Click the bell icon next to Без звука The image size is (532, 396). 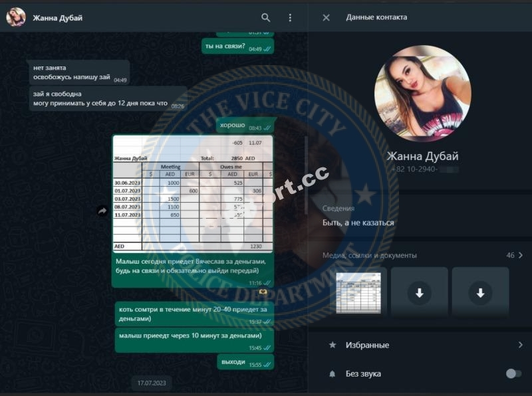[332, 373]
